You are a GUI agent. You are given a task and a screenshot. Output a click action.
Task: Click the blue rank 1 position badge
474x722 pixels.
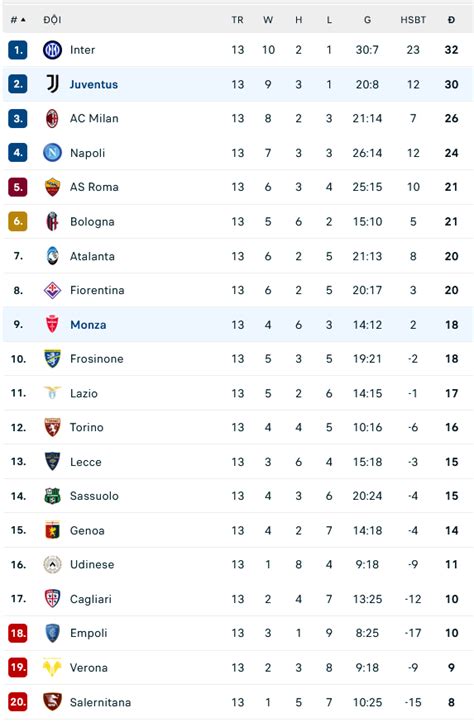[x=18, y=50]
